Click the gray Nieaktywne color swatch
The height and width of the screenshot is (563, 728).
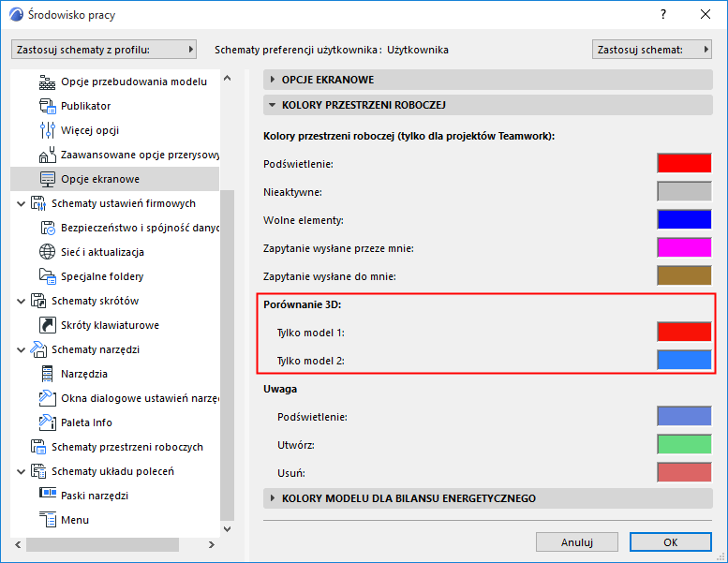click(684, 191)
